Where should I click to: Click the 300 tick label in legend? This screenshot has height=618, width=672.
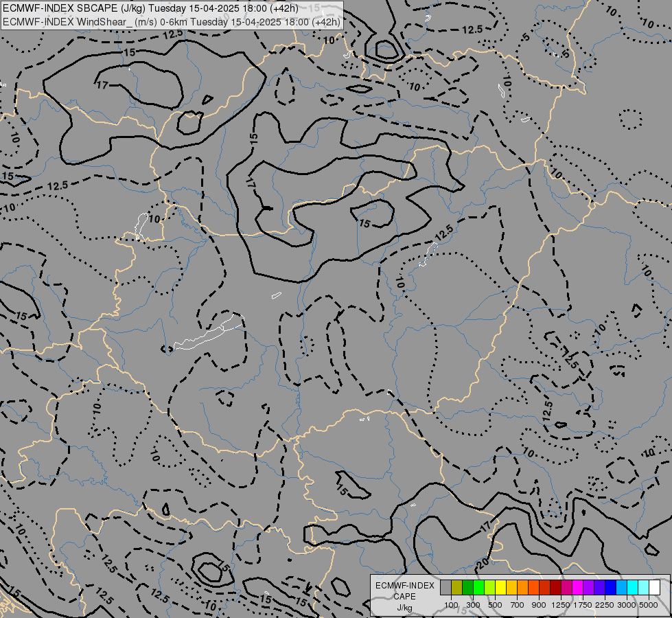tap(473, 605)
